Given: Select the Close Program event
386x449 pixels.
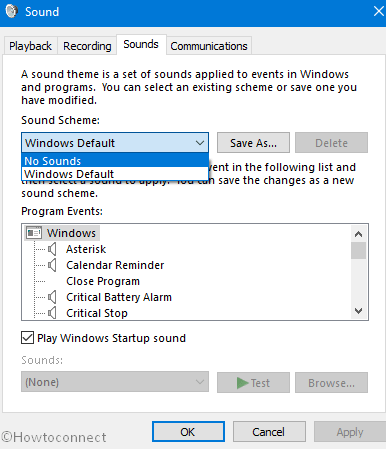Looking at the screenshot, I should point(103,281).
